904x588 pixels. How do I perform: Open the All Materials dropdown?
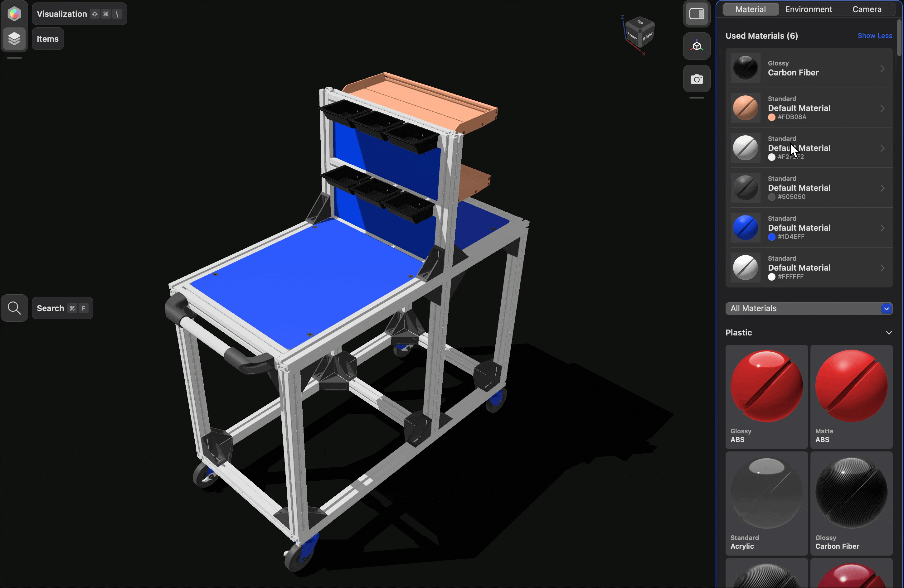tap(809, 308)
